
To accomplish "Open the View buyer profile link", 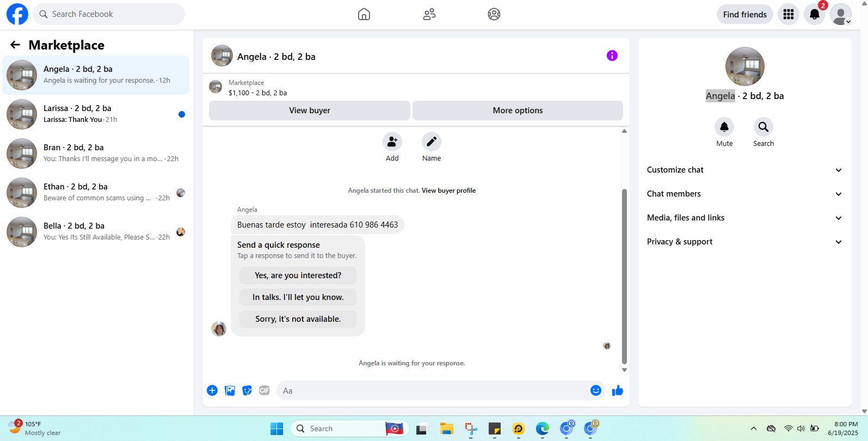I will [x=448, y=191].
